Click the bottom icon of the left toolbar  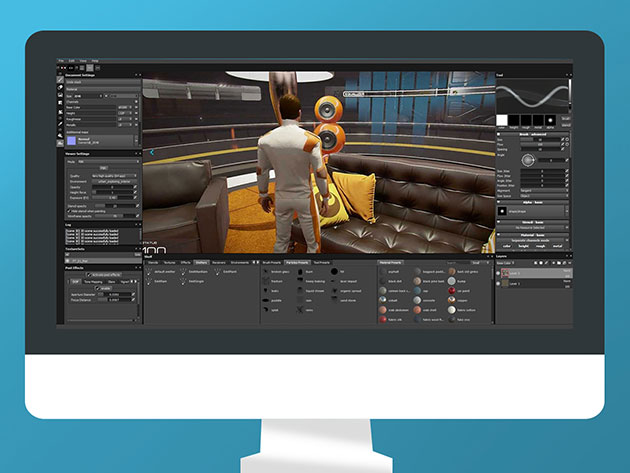point(60,143)
